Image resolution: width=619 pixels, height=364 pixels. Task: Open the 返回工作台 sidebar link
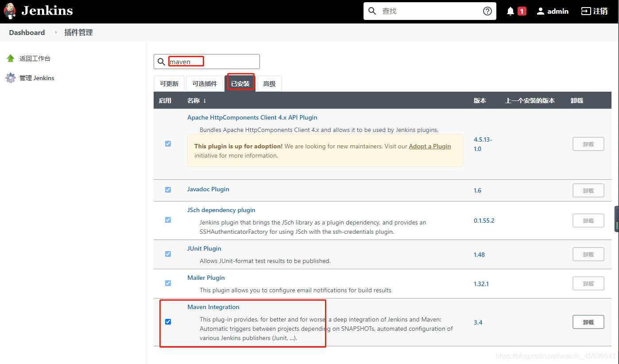tap(35, 58)
